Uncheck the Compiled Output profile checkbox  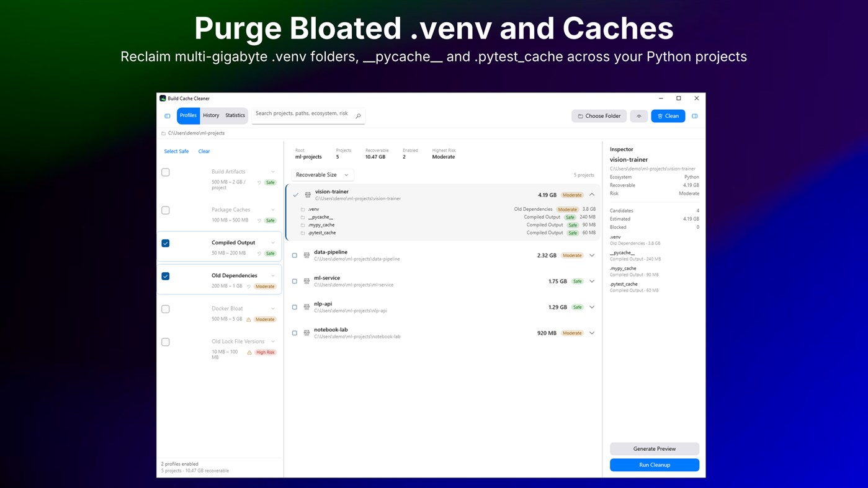coord(166,243)
